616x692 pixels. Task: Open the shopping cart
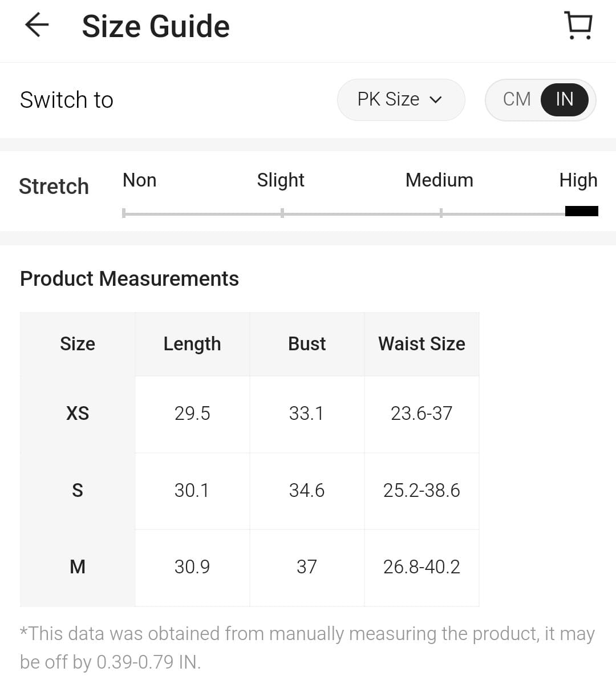pyautogui.click(x=578, y=26)
